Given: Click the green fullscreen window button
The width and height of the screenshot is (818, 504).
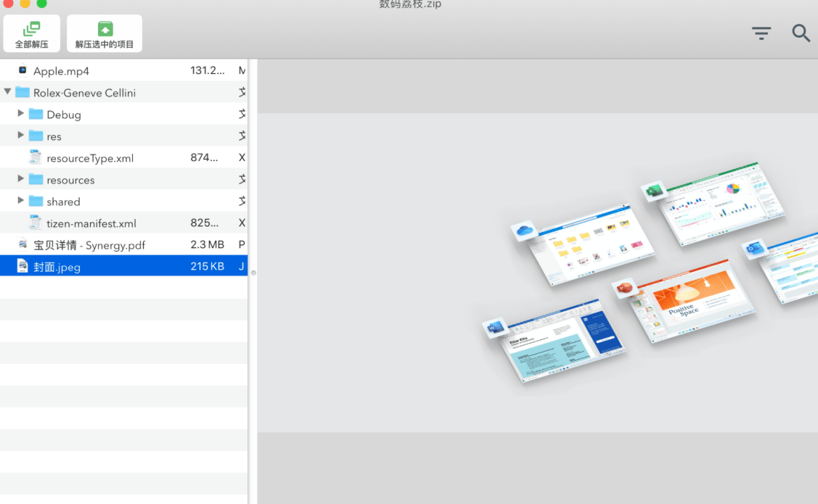Looking at the screenshot, I should (42, 3).
